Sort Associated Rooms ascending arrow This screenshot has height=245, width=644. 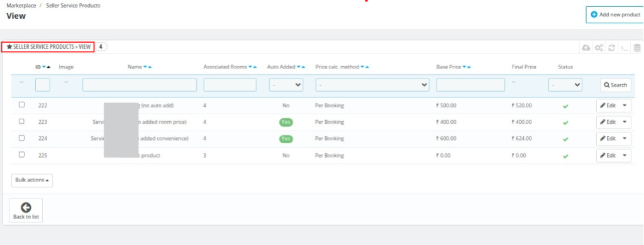[x=255, y=67]
